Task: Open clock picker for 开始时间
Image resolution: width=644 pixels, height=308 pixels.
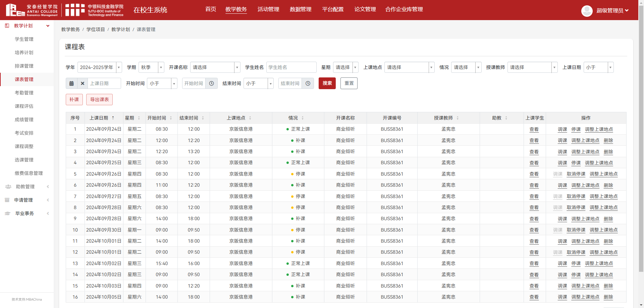Action: click(212, 83)
